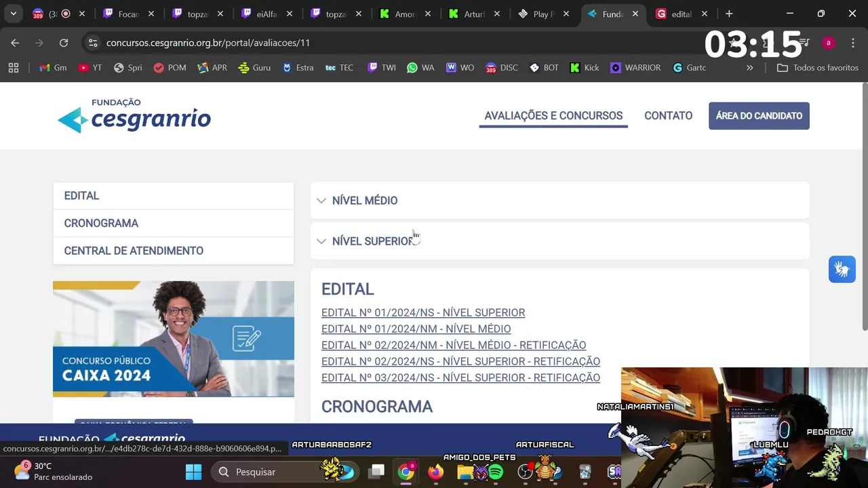The height and width of the screenshot is (488, 868).
Task: Click the page vertical scrollbar
Action: [x=865, y=207]
